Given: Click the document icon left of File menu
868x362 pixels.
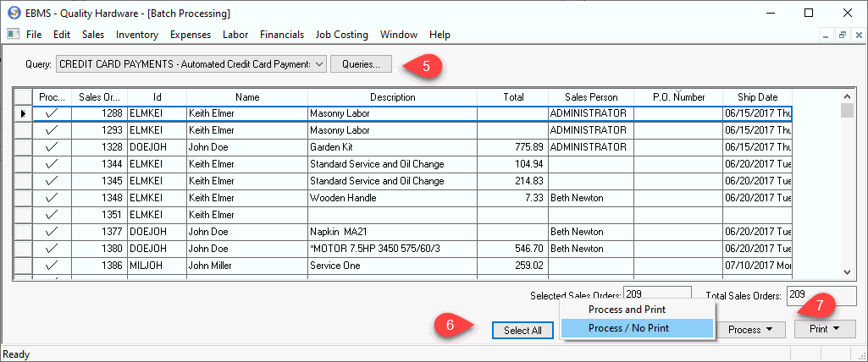Looking at the screenshot, I should pyautogui.click(x=13, y=35).
